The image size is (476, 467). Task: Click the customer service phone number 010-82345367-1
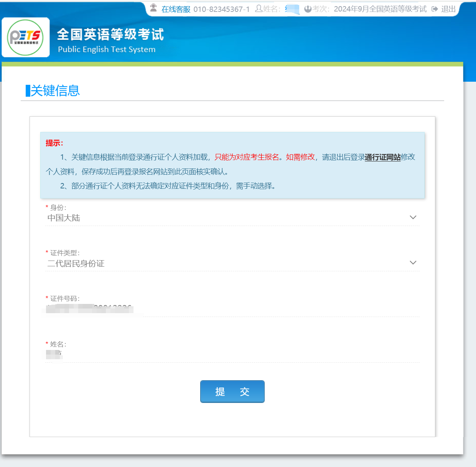[x=221, y=9]
